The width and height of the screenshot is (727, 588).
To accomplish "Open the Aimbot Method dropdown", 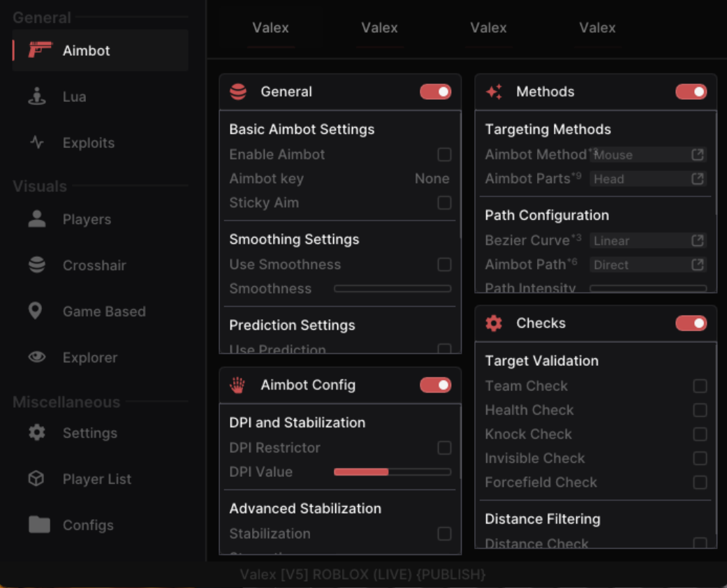I will point(648,155).
